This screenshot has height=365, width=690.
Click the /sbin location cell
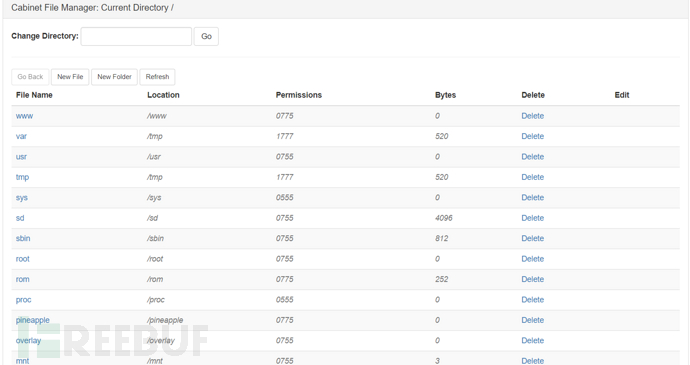tap(155, 238)
